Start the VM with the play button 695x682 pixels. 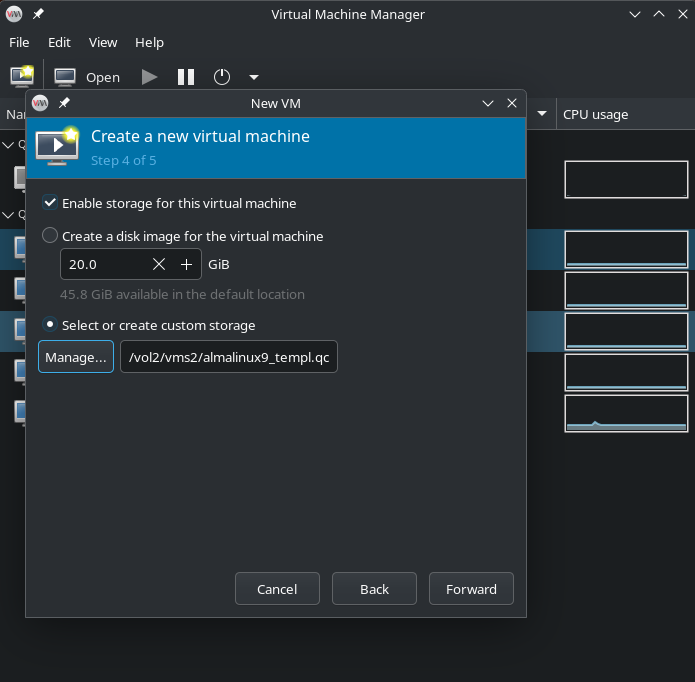point(149,77)
